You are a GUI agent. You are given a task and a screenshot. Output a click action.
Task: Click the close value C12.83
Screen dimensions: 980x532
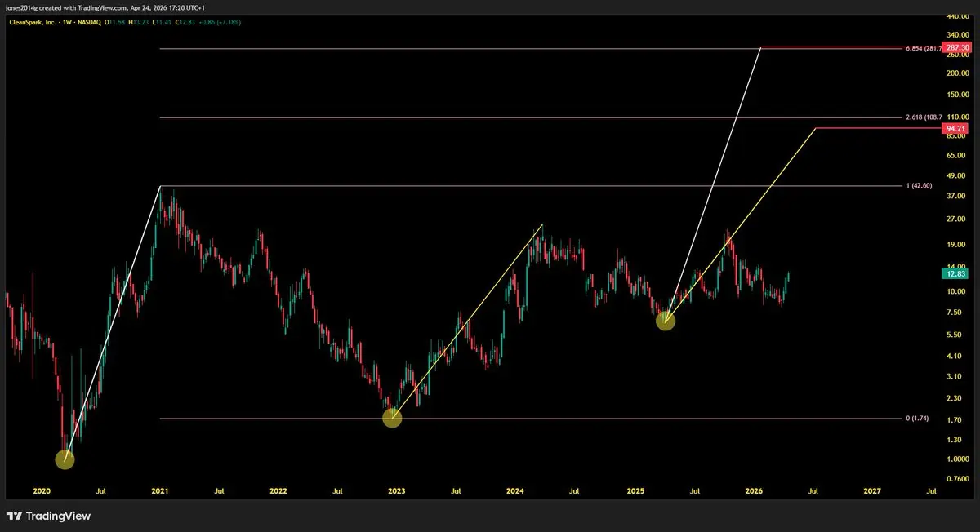coord(185,22)
